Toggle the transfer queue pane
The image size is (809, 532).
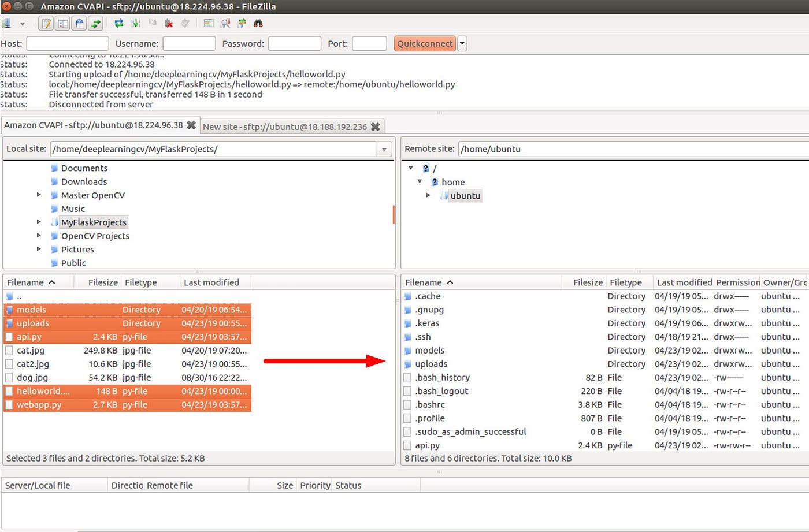tap(96, 23)
